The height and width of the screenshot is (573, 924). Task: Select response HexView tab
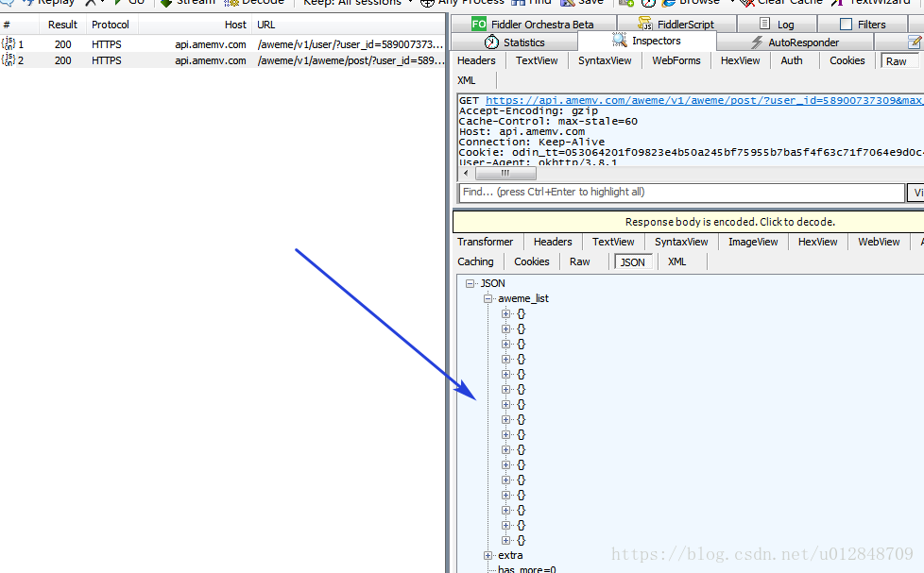[817, 242]
